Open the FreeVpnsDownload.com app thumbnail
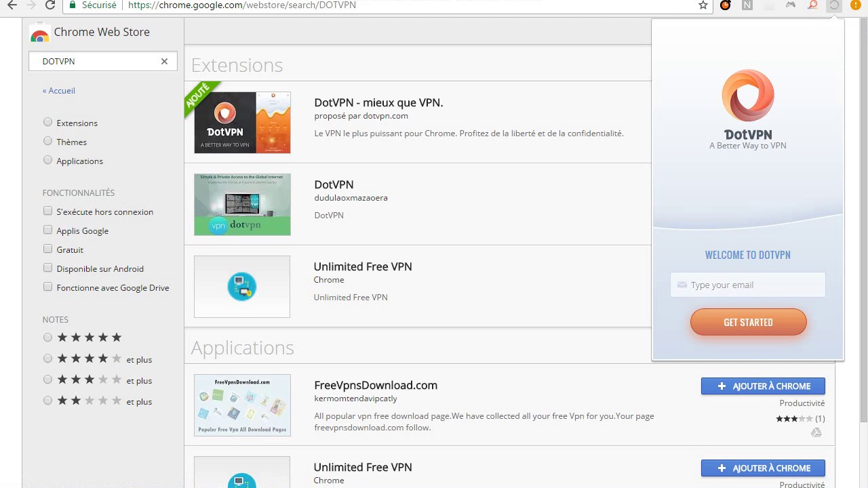Image resolution: width=868 pixels, height=488 pixels. pyautogui.click(x=242, y=405)
